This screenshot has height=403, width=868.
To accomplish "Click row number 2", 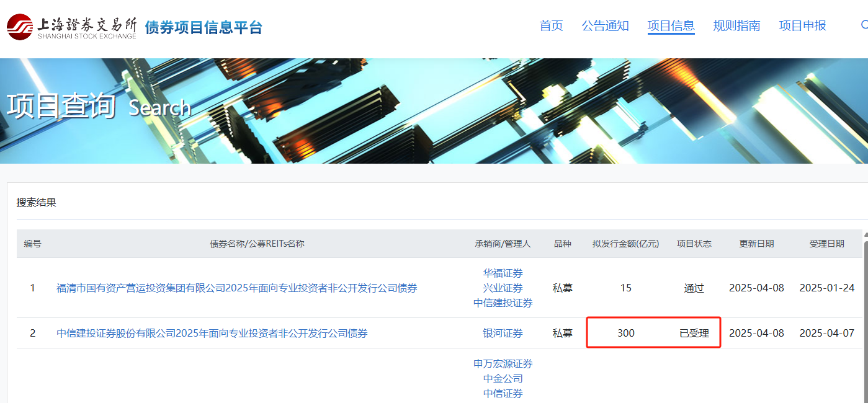I will (x=33, y=333).
